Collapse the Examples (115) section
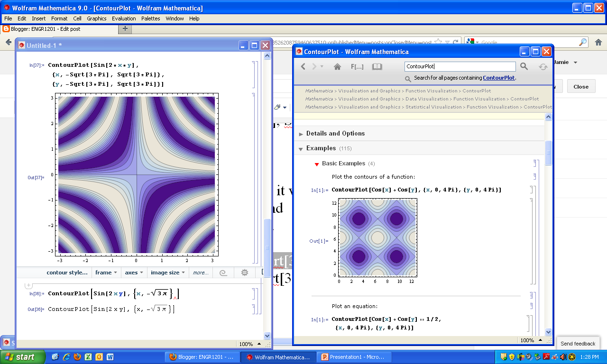 coord(301,149)
